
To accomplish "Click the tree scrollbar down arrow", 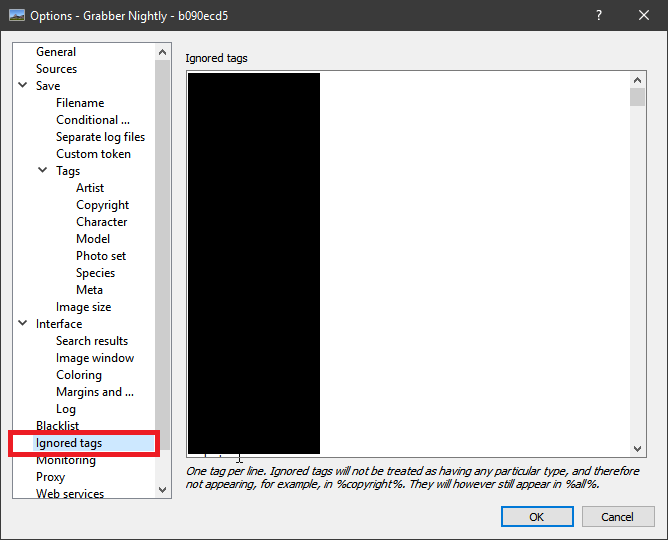I will [x=162, y=490].
